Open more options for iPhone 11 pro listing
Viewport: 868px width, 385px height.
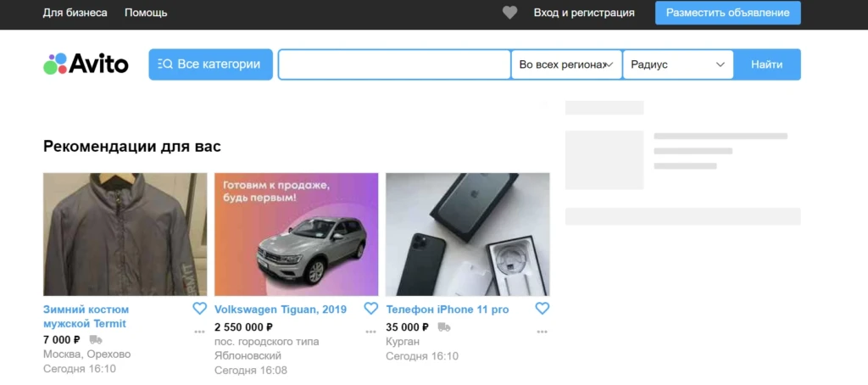tap(542, 332)
